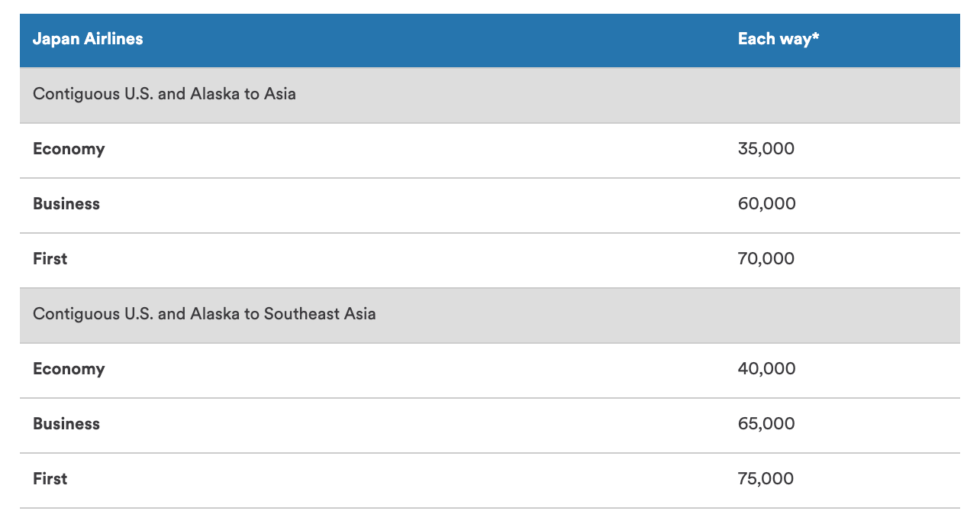
Task: Select the 75,000 miles value
Action: [x=766, y=479]
